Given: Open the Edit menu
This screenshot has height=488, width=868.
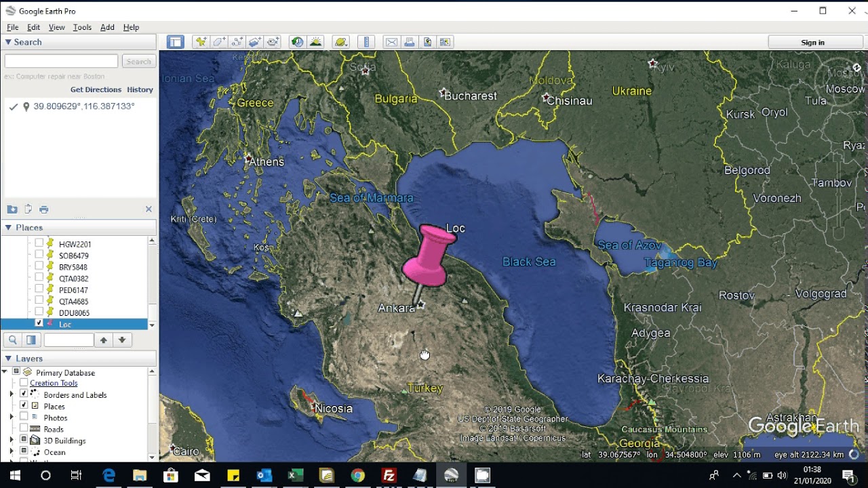Looking at the screenshot, I should 33,27.
